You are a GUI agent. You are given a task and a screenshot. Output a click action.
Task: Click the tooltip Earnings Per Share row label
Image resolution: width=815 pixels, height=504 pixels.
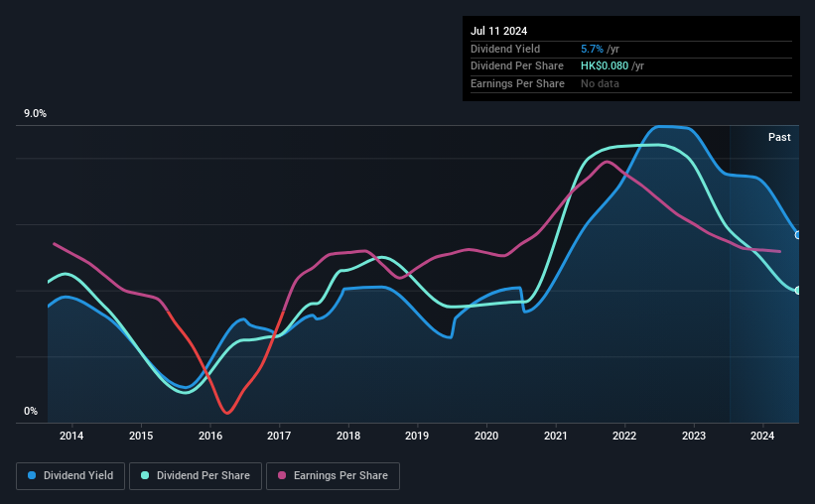(518, 83)
